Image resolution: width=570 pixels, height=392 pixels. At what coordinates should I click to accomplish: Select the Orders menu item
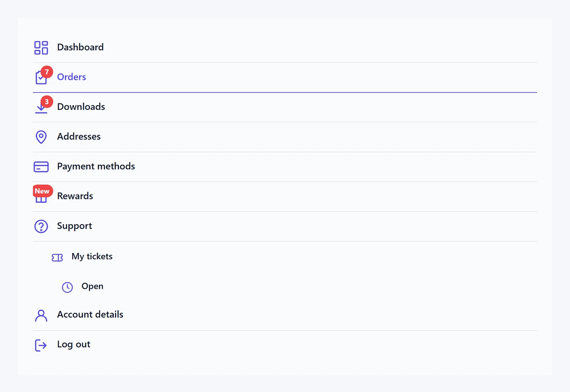tap(285, 78)
